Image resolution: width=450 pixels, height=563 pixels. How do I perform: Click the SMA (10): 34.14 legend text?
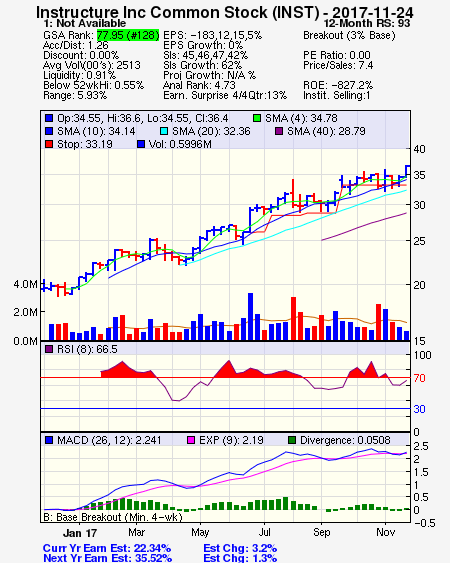coord(96,131)
